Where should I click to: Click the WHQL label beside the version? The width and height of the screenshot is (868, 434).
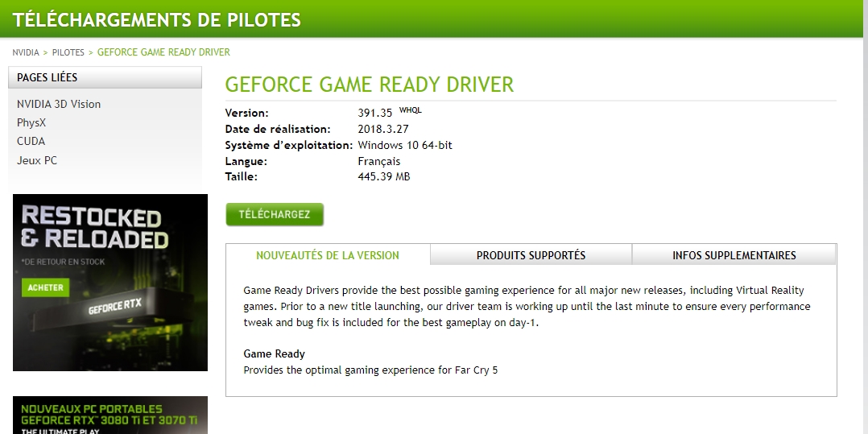410,110
